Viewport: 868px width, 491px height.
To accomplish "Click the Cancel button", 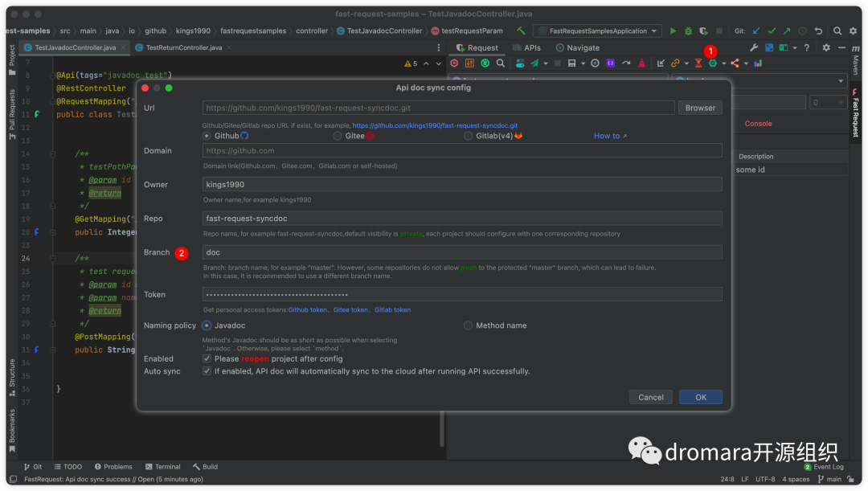I will pos(650,397).
